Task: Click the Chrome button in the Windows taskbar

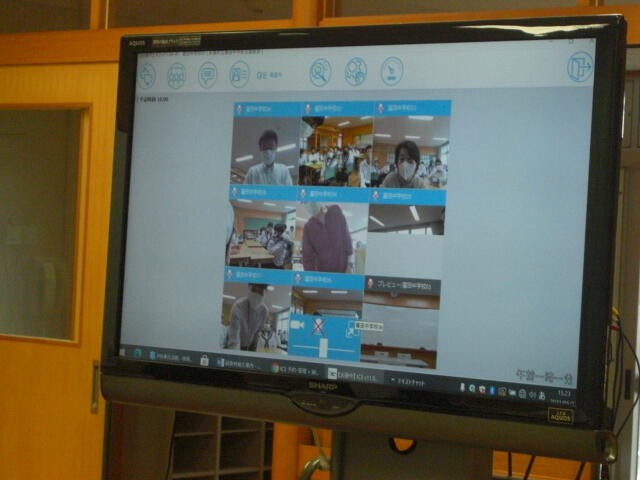Action: (x=275, y=368)
